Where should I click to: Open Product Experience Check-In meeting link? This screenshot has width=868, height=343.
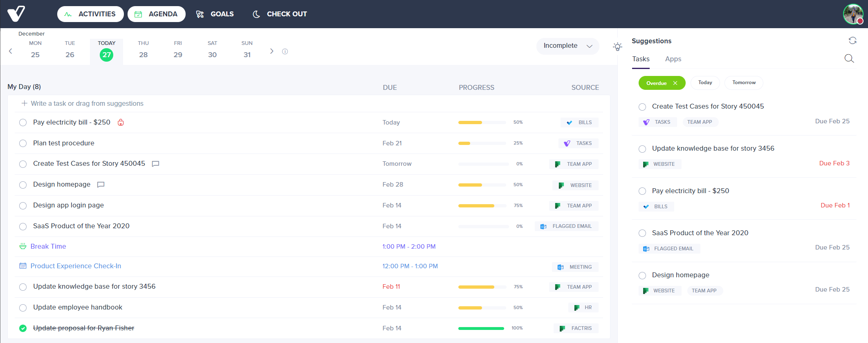[x=76, y=266]
